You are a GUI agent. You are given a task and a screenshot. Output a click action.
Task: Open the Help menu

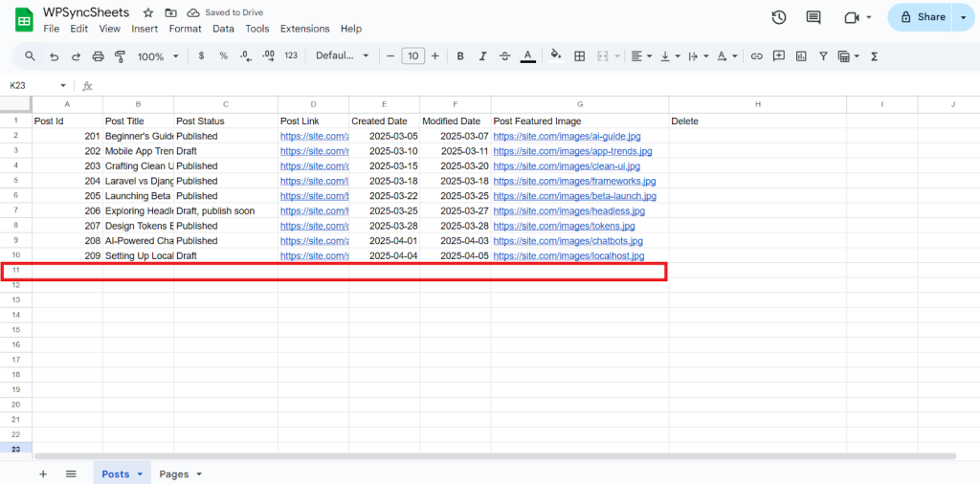coord(351,29)
